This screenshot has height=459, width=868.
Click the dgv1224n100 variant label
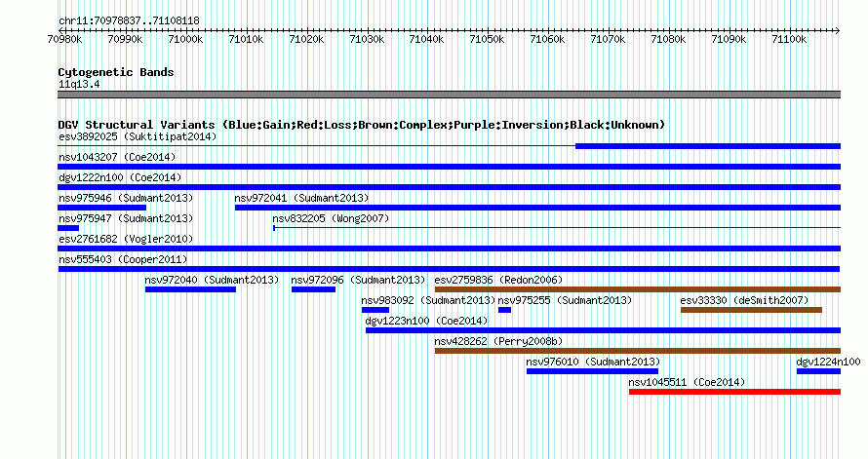pos(828,362)
